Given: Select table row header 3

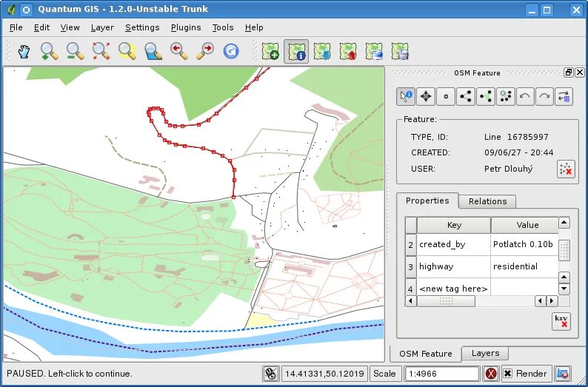Looking at the screenshot, I should pyautogui.click(x=411, y=266).
